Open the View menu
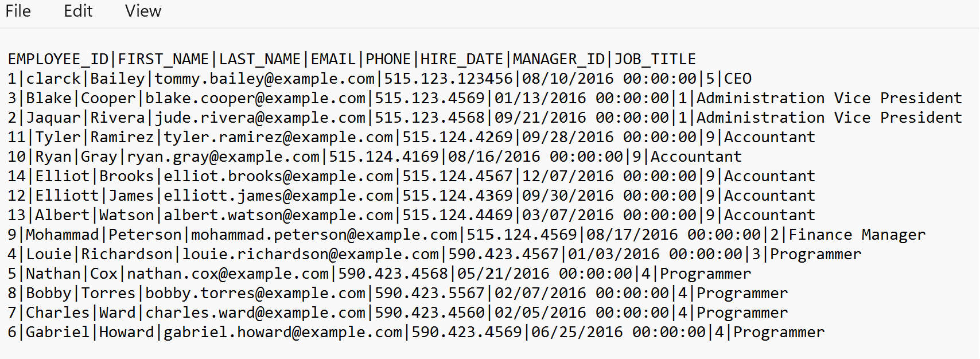980x359 pixels. coord(143,11)
